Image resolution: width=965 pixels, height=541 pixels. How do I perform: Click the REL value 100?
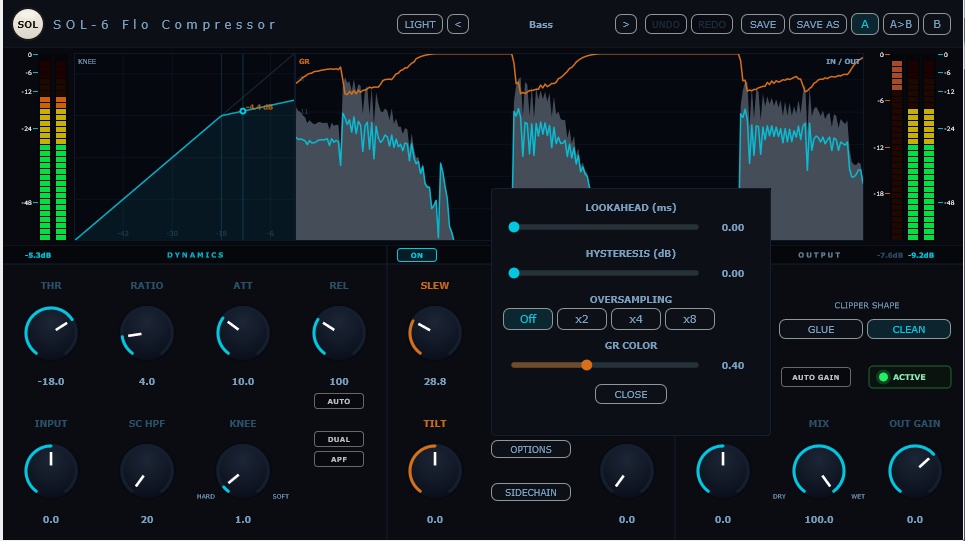(x=339, y=382)
